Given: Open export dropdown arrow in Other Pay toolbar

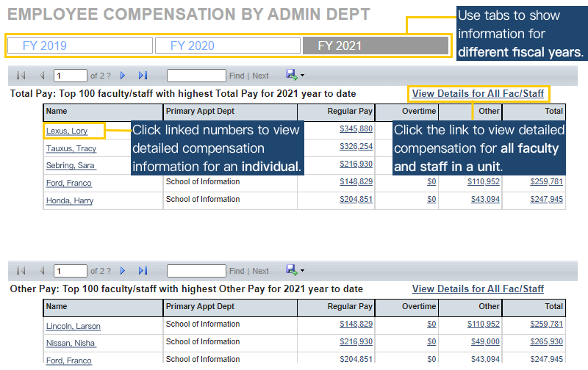Looking at the screenshot, I should coord(302,270).
